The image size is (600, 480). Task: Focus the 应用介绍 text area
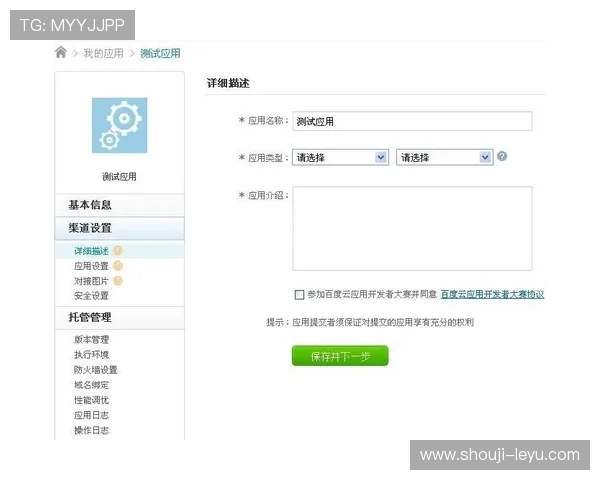point(412,229)
